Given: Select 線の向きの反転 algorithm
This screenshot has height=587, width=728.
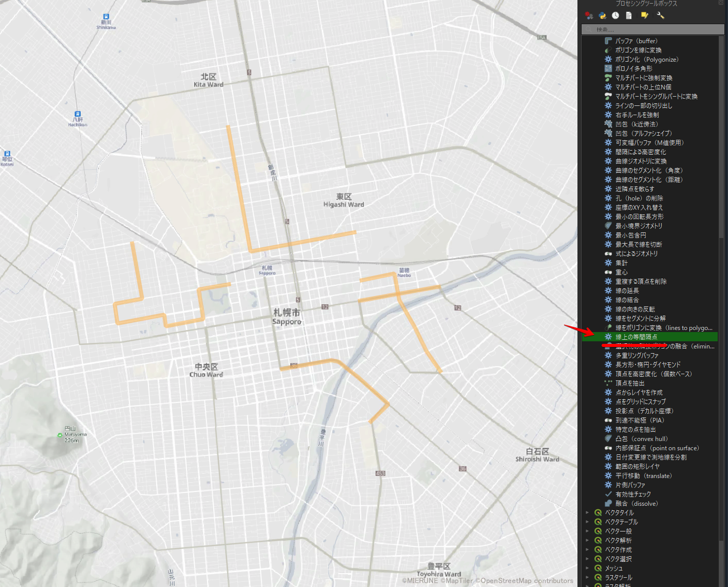Looking at the screenshot, I should pos(635,309).
